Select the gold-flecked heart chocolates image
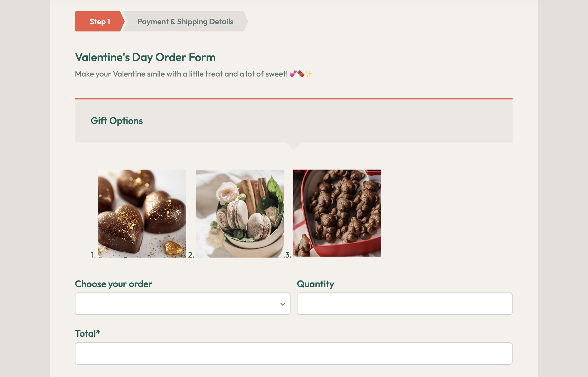Viewport: 588px width, 377px height. 142,213
